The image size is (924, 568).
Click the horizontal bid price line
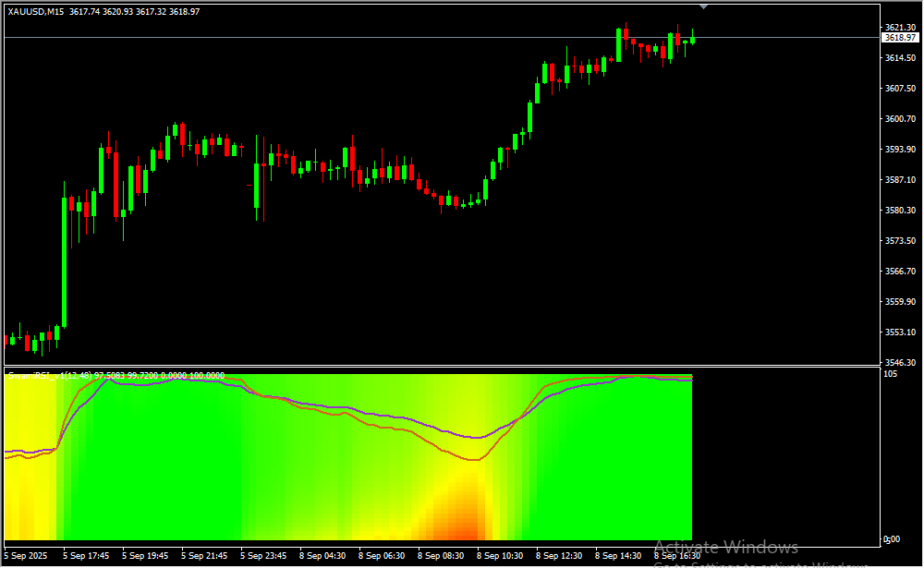tap(370, 38)
